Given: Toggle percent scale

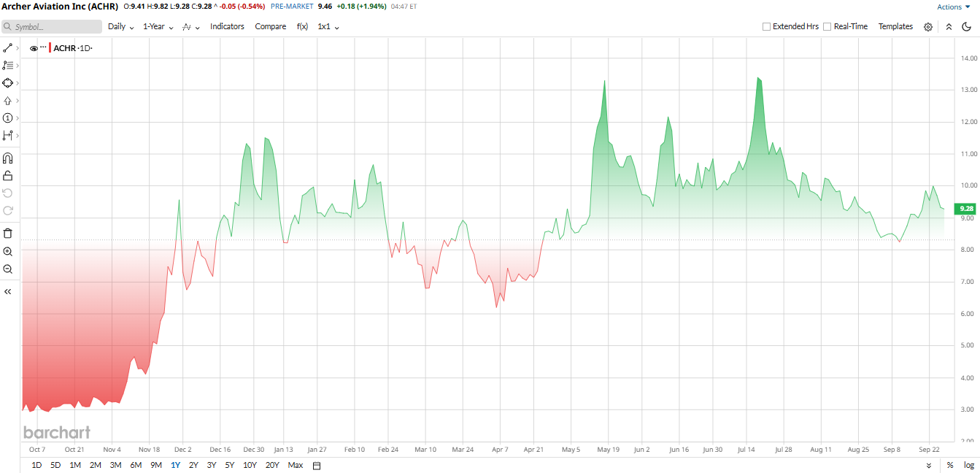Looking at the screenshot, I should (x=950, y=465).
